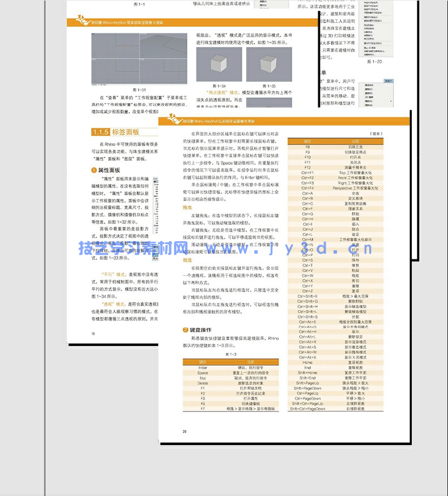Click the "Shift+Home" shortcut cell
This screenshot has width=448, height=496.
point(308,373)
